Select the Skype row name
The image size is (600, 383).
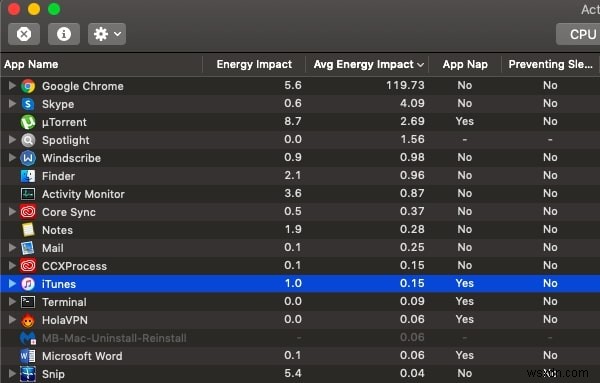click(58, 104)
